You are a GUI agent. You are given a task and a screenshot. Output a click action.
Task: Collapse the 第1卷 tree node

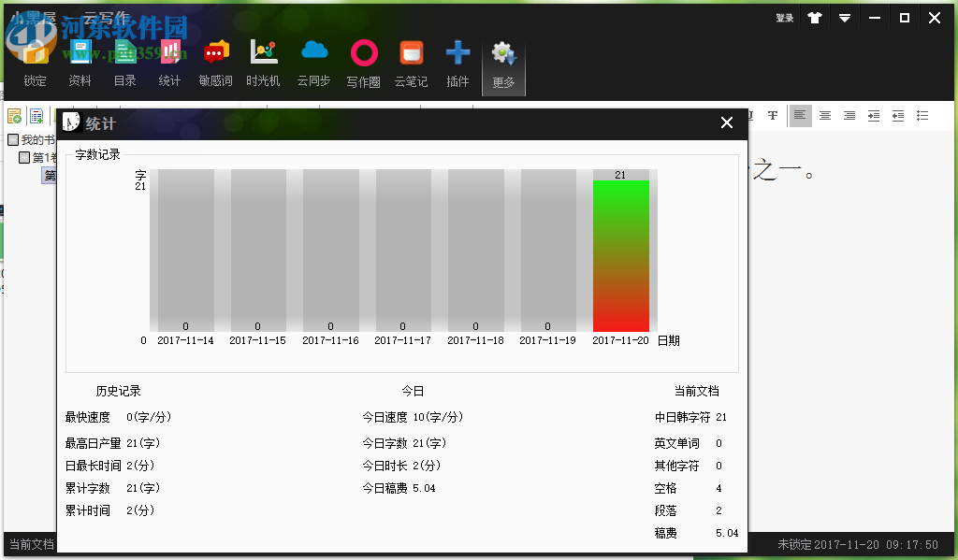pos(23,157)
